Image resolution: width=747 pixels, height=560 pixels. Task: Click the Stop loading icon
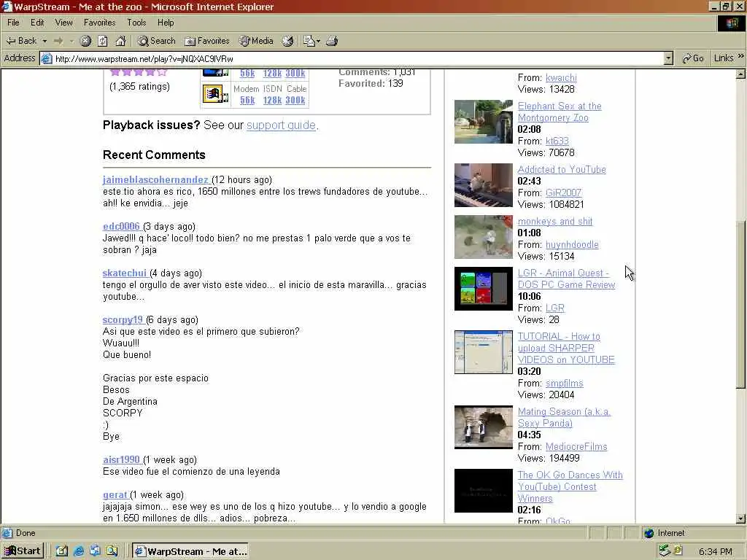pyautogui.click(x=85, y=41)
